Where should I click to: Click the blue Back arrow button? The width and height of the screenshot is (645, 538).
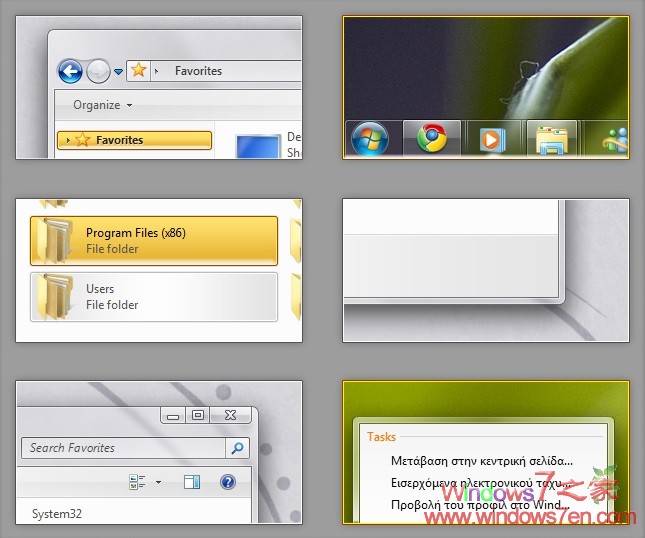[x=70, y=71]
